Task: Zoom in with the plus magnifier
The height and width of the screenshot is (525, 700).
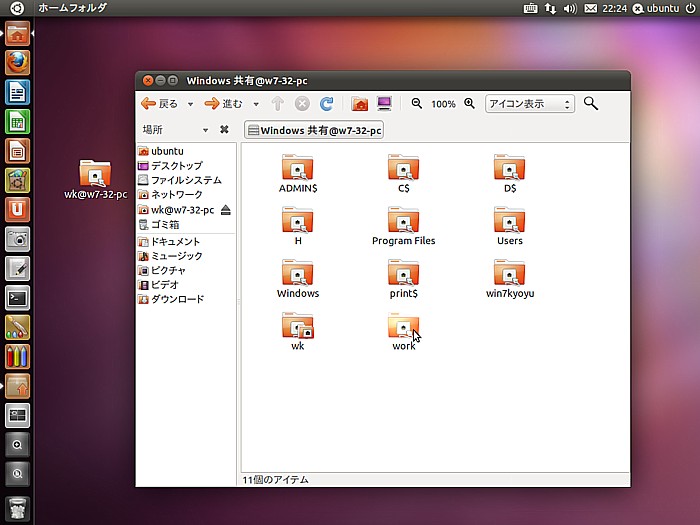Action: (469, 104)
